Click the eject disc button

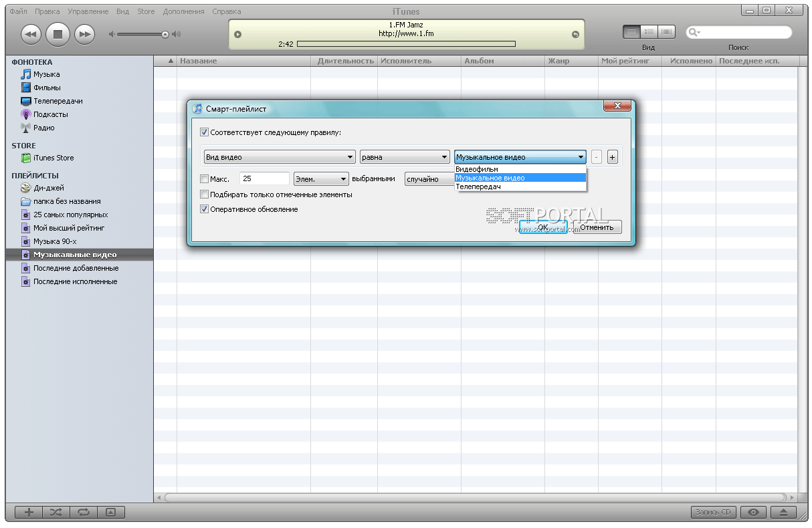pos(783,512)
